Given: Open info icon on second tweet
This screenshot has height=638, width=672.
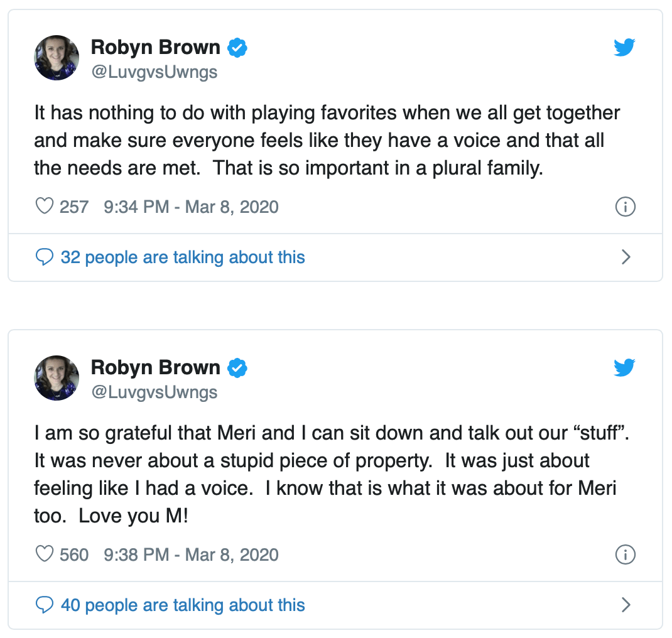Looking at the screenshot, I should [626, 554].
